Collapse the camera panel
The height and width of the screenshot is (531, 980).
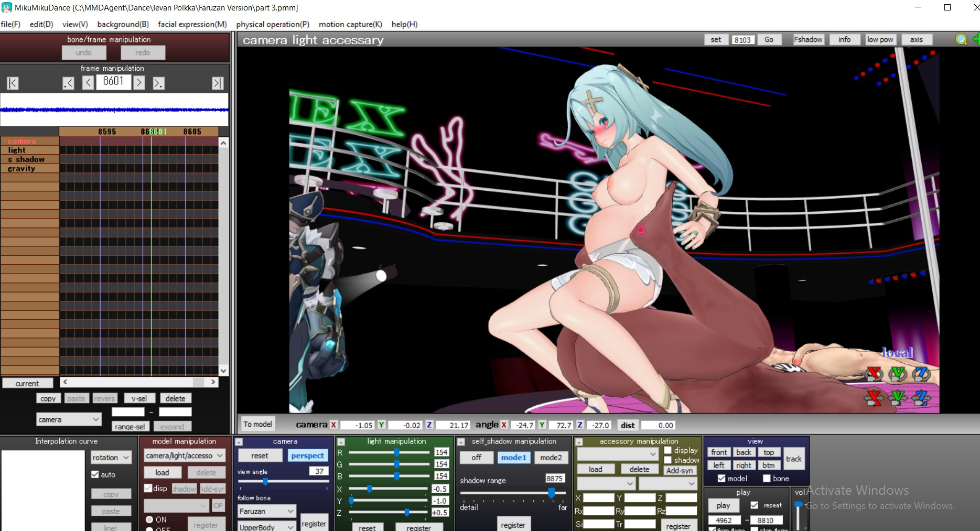tap(239, 442)
